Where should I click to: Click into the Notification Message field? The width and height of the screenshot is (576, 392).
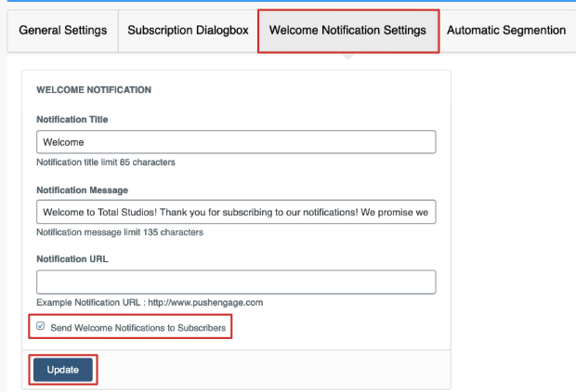[x=236, y=212]
